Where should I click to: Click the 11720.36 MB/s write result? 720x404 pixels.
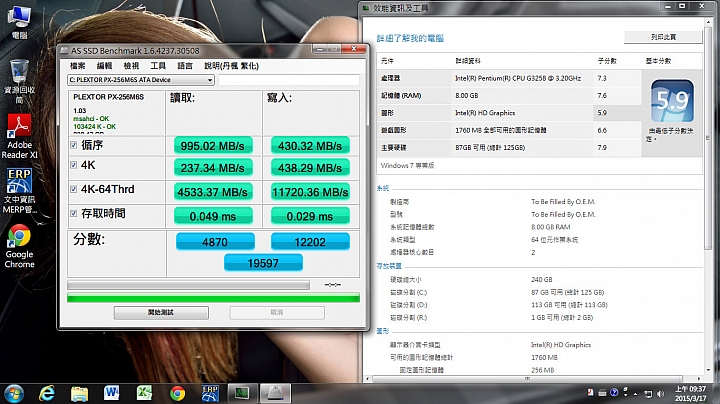(310, 192)
